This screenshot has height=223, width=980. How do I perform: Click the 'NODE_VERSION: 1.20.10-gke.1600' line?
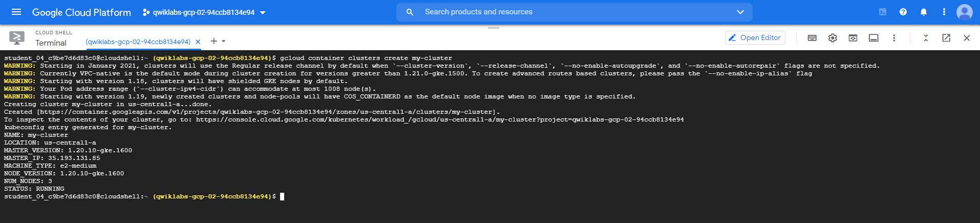point(64,173)
